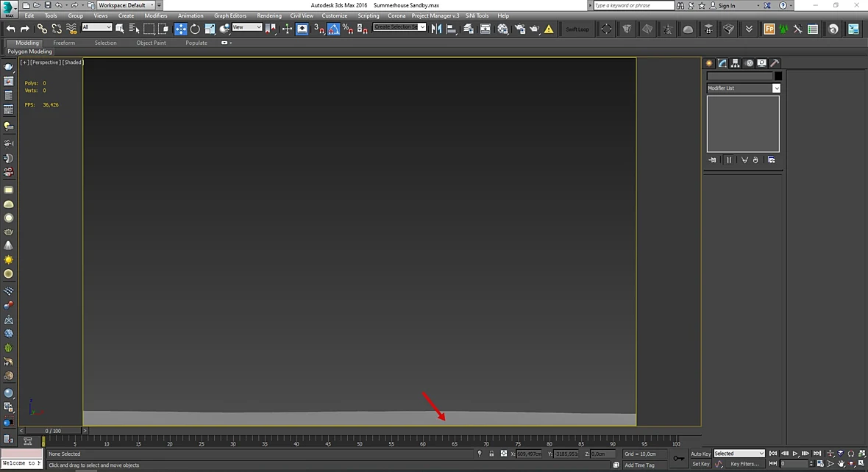Click the green trees toolbar icon
The width and height of the screenshot is (868, 472).
click(x=783, y=29)
